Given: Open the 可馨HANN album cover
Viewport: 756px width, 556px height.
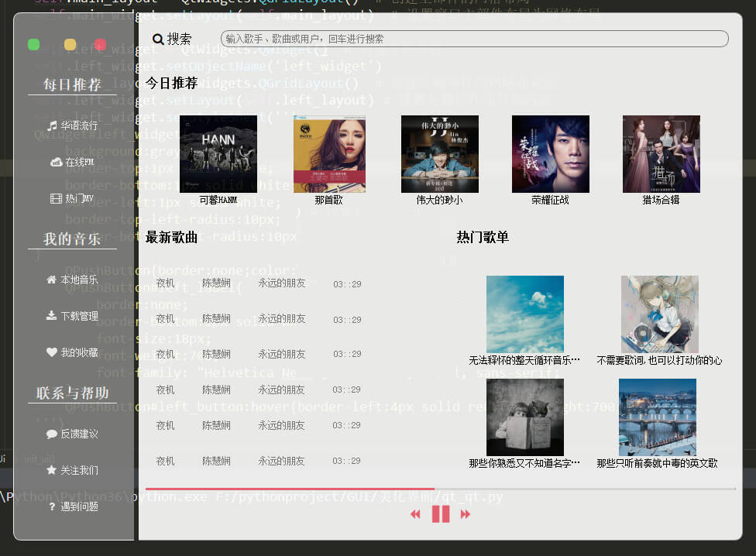Looking at the screenshot, I should point(218,153).
